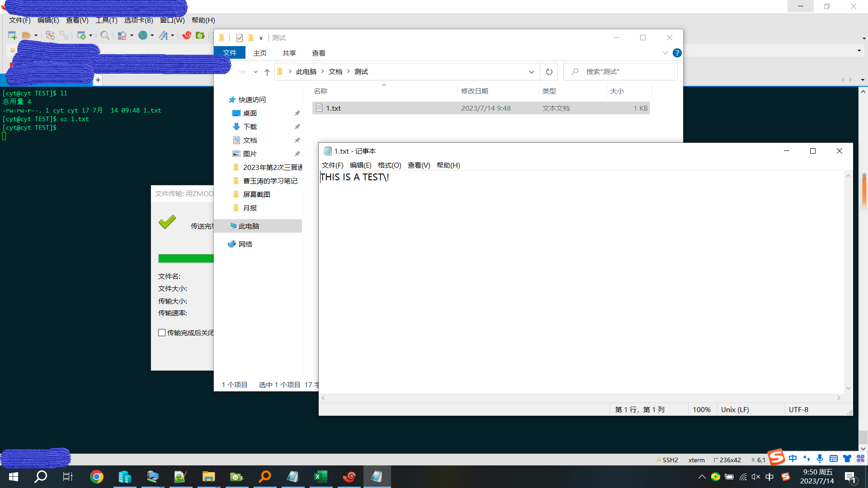Click the Explorer refresh icon
The image size is (868, 488).
tap(549, 71)
